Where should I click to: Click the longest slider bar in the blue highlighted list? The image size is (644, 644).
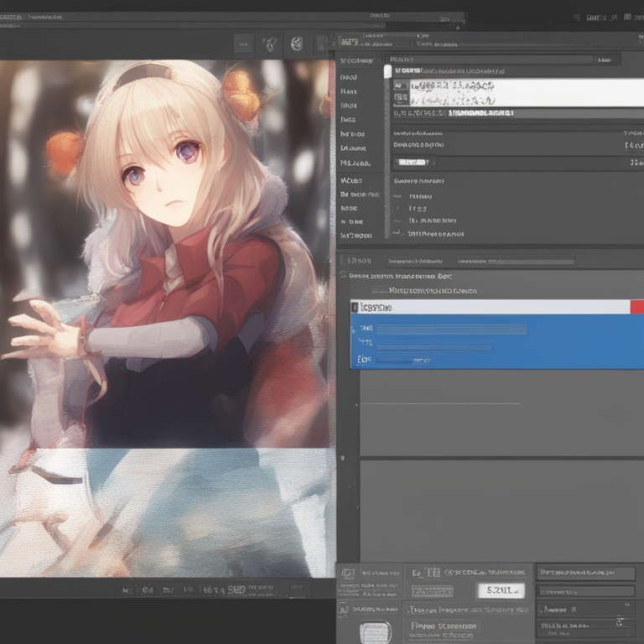click(452, 329)
